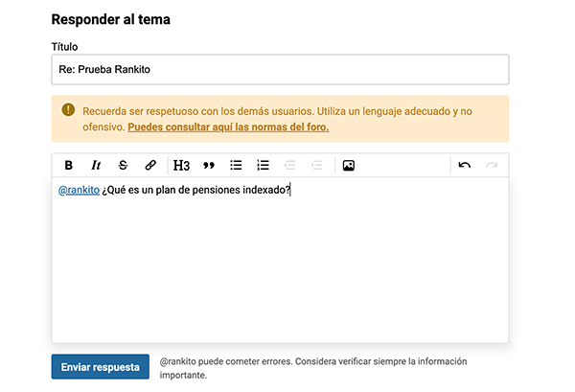
Task: Focus the Título field containing 'Re: Prueba Rankito'
Action: point(279,69)
